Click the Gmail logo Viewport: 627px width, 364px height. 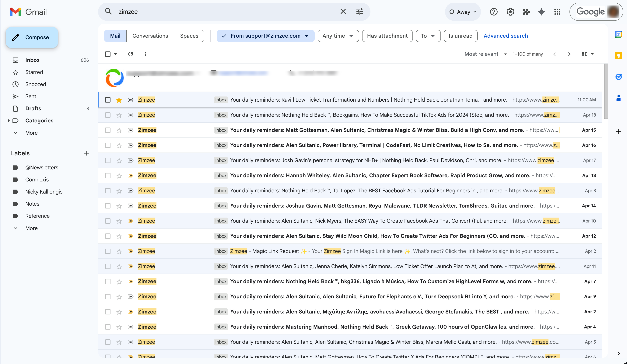click(28, 12)
